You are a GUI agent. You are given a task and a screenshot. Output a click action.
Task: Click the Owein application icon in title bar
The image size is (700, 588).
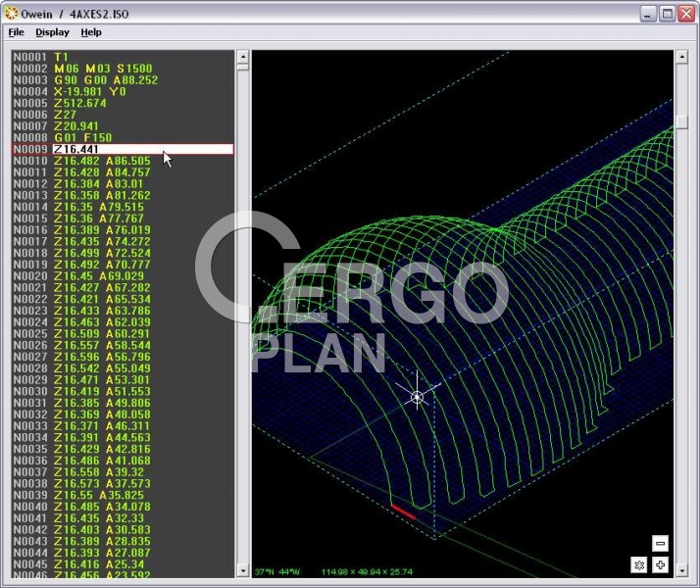11,14
